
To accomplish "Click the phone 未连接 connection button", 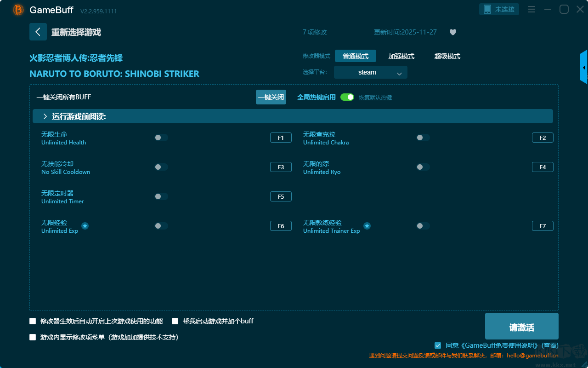I will 499,9.
